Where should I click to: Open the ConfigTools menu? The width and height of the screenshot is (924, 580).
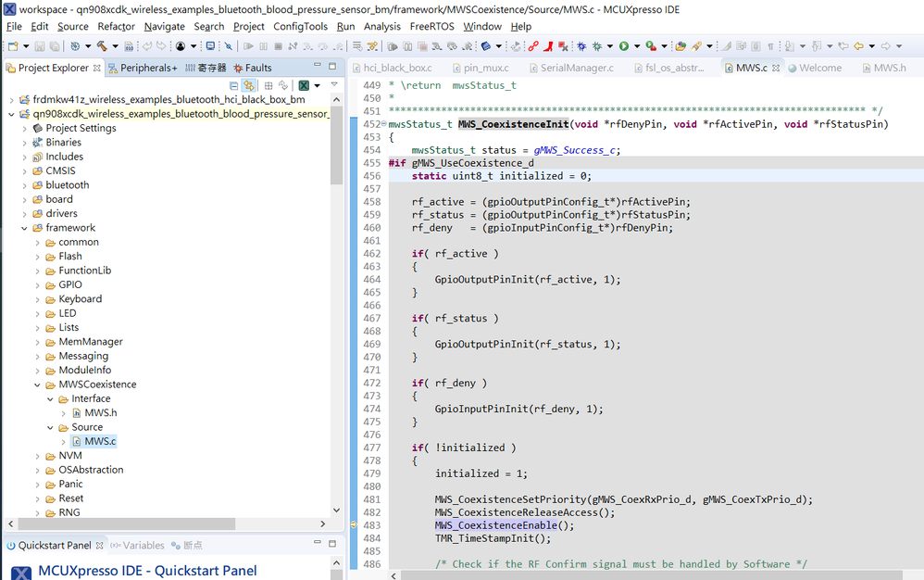coord(300,27)
